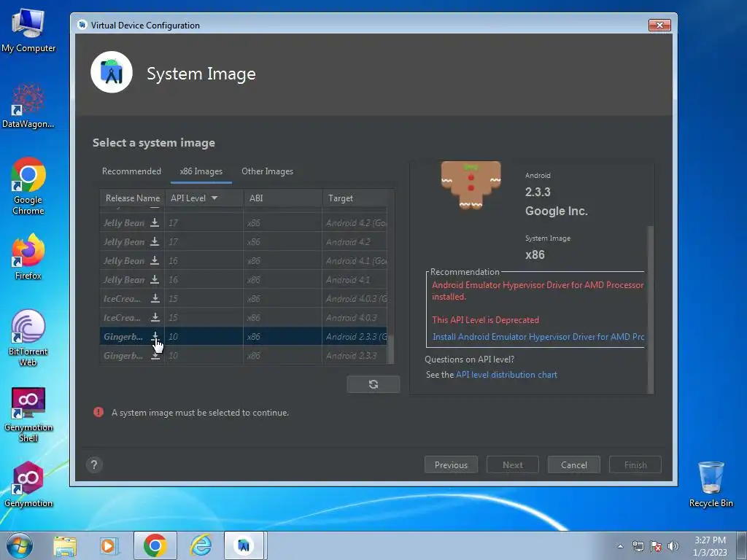The height and width of the screenshot is (560, 747).
Task: Open the media player taskbar icon
Action: [x=109, y=546]
